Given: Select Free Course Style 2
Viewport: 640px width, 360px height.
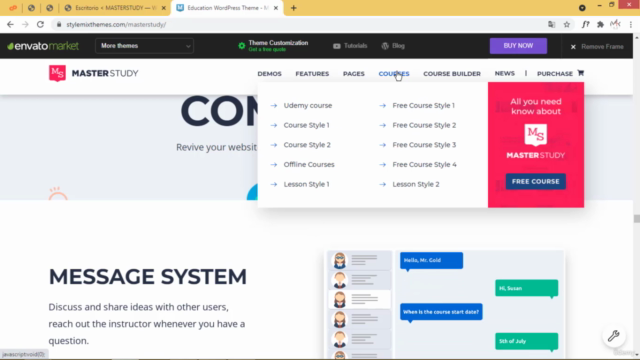Looking at the screenshot, I should pos(424,125).
